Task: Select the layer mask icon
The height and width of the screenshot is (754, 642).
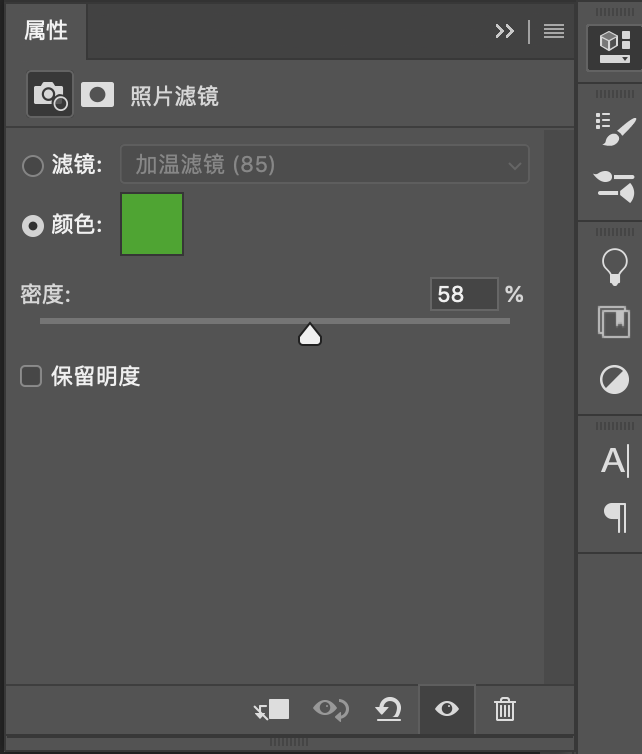Action: click(97, 95)
